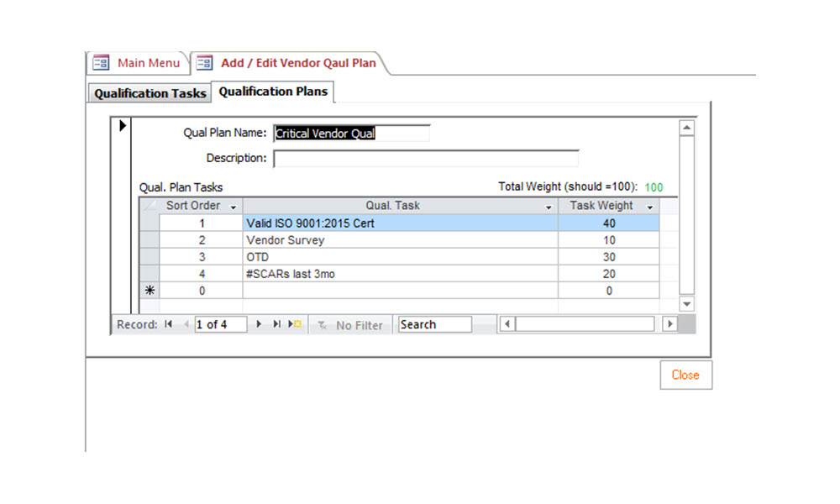Open Task Weight column dropdown arrow
840x504 pixels.
(x=650, y=207)
